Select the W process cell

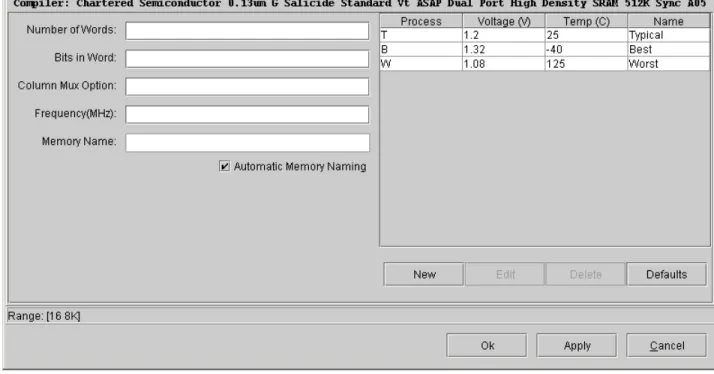[421, 63]
